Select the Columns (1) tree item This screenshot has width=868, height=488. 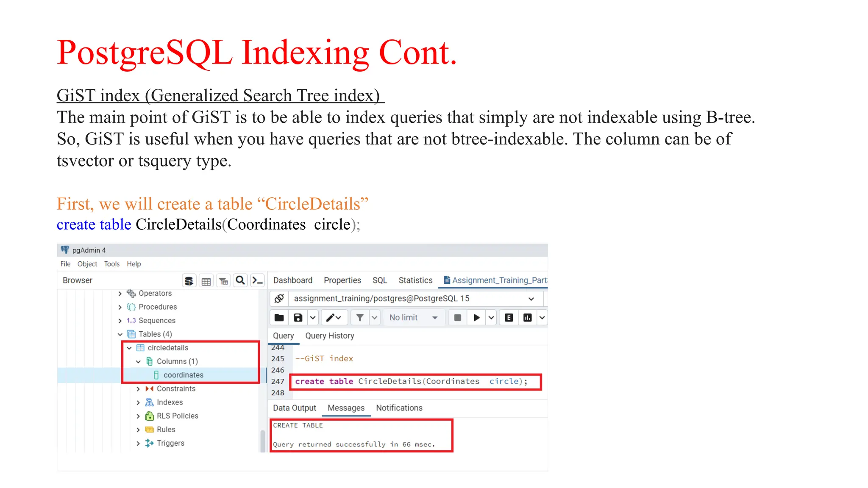[x=177, y=361]
